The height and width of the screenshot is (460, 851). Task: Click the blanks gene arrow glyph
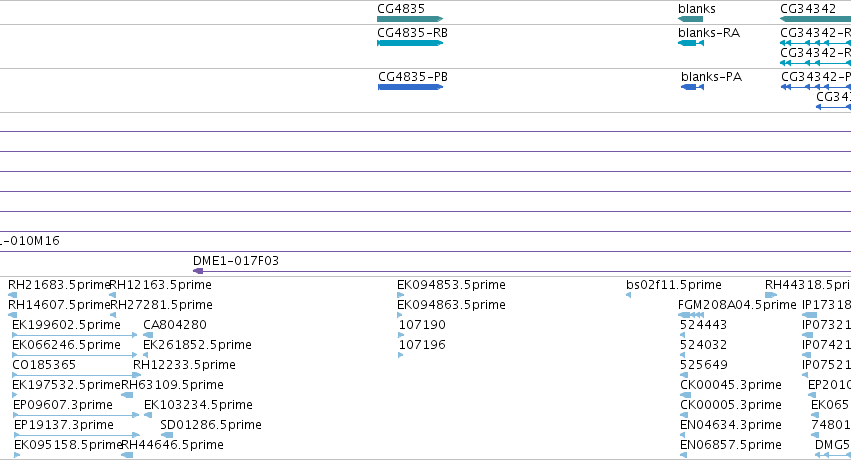click(690, 19)
